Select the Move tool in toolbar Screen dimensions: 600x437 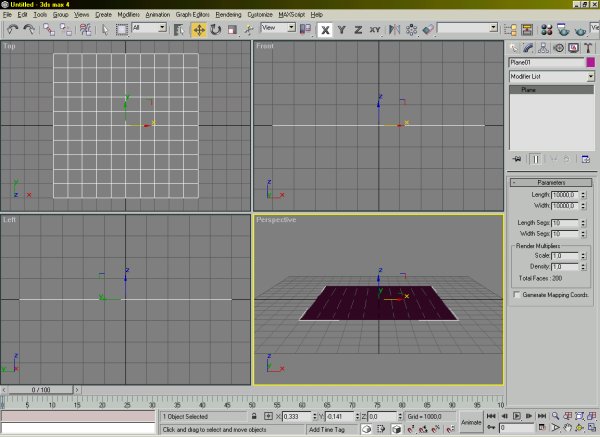199,30
